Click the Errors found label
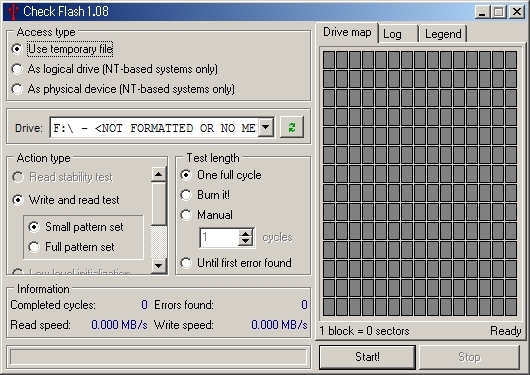The image size is (530, 375). [184, 305]
